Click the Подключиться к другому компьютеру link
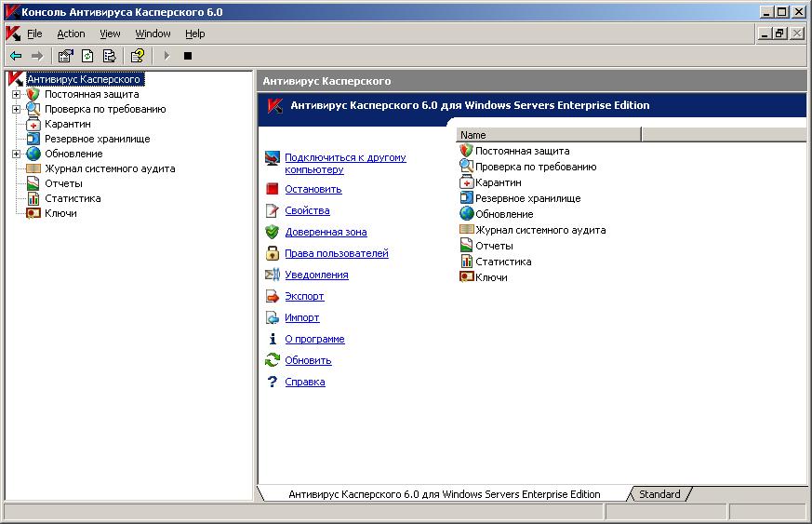Image resolution: width=812 pixels, height=524 pixels. [x=345, y=163]
